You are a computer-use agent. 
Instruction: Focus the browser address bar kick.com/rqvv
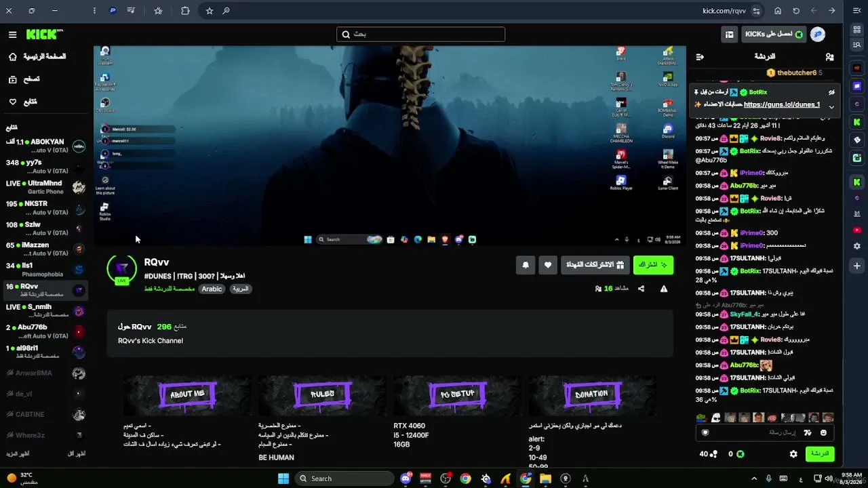[724, 11]
